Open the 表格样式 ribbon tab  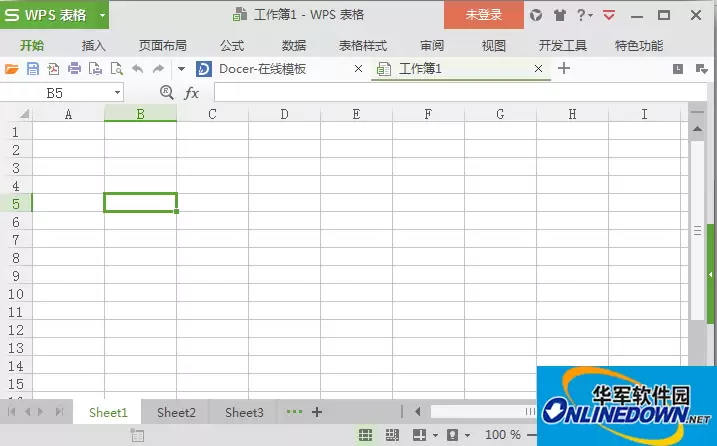363,46
